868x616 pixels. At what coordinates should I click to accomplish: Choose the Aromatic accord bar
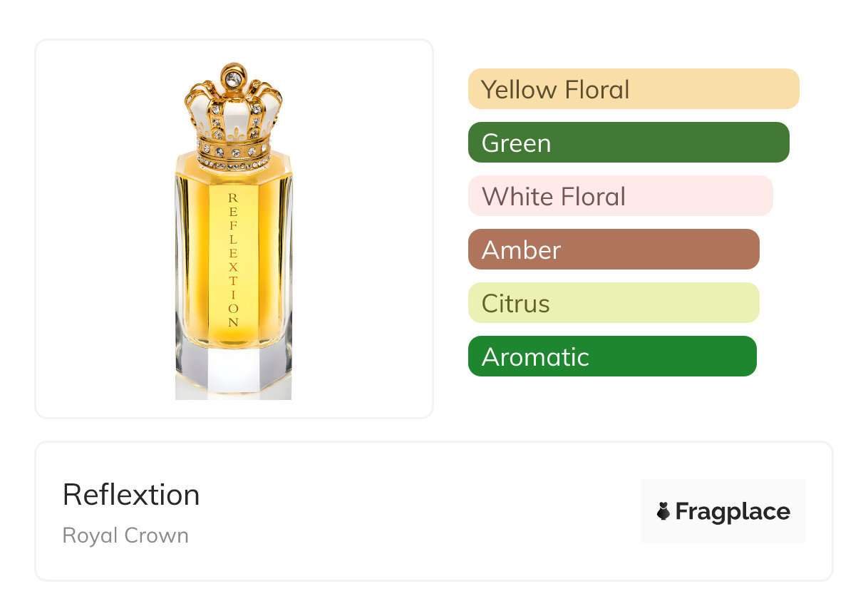tap(611, 356)
